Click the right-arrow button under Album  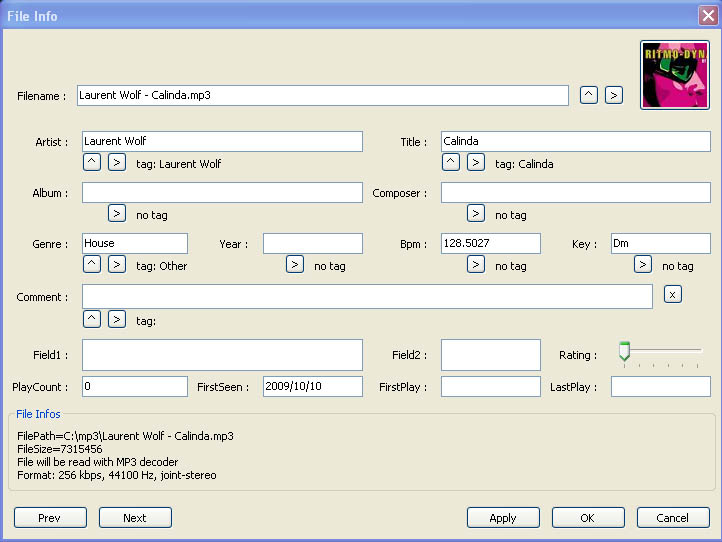(x=117, y=213)
